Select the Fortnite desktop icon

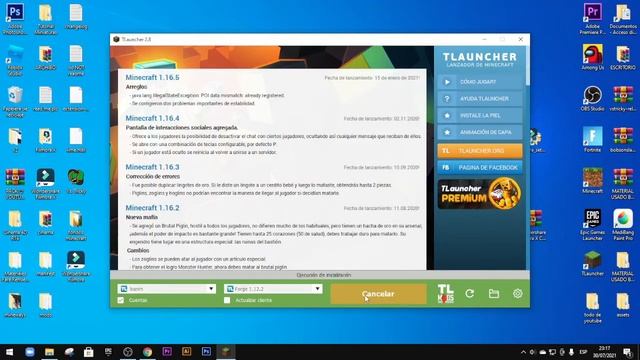click(592, 140)
